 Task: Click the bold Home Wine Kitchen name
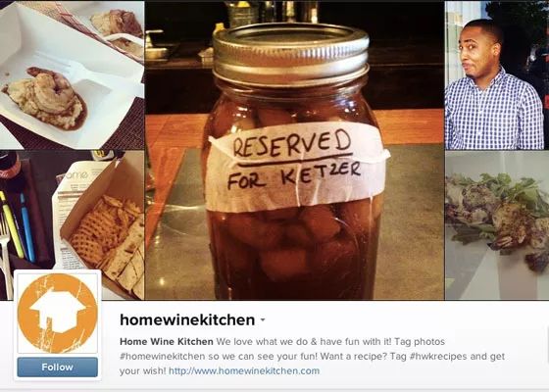click(167, 341)
